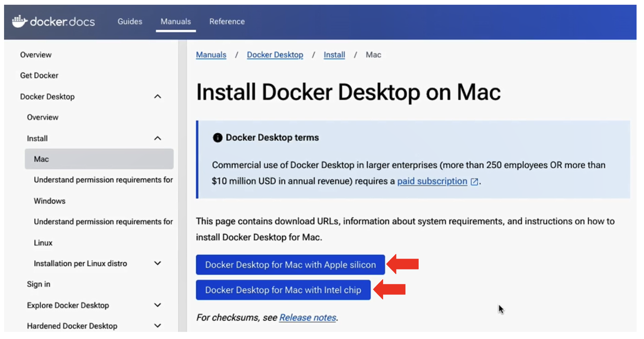Click Install in the breadcrumb trail

pos(334,54)
